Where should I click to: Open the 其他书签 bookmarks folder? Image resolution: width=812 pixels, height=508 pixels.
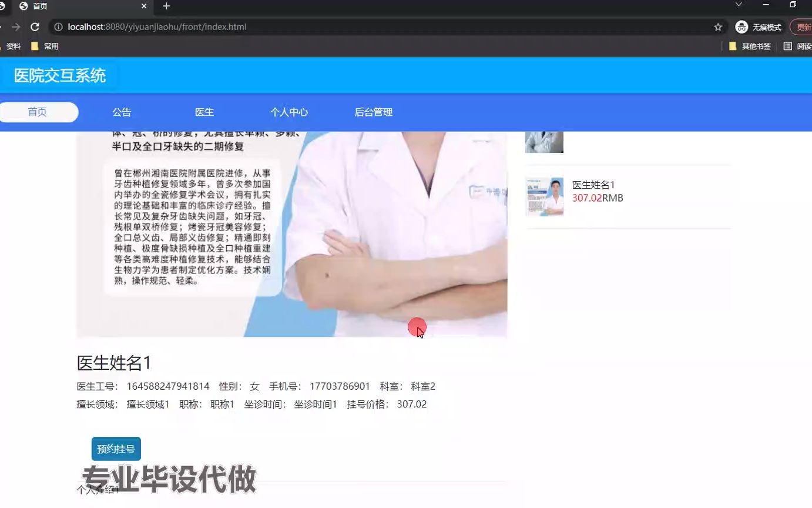click(x=754, y=46)
